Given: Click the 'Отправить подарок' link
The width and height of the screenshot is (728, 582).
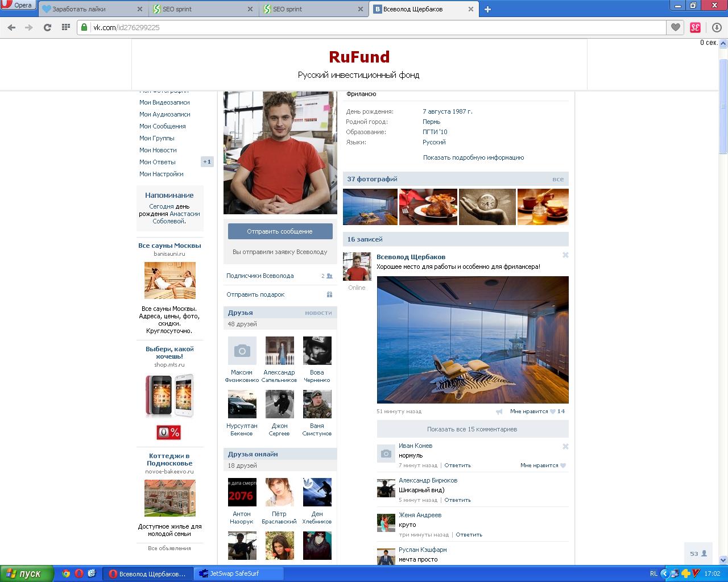Looking at the screenshot, I should tap(255, 294).
